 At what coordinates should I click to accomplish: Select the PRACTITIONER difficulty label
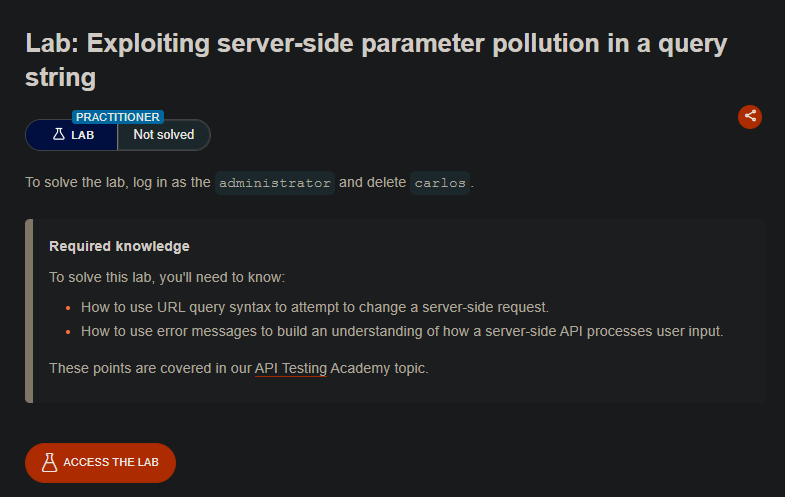point(118,117)
